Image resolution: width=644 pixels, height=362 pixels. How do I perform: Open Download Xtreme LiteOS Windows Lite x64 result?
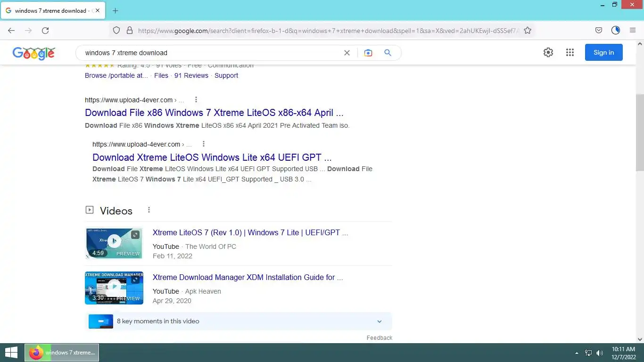tap(212, 157)
